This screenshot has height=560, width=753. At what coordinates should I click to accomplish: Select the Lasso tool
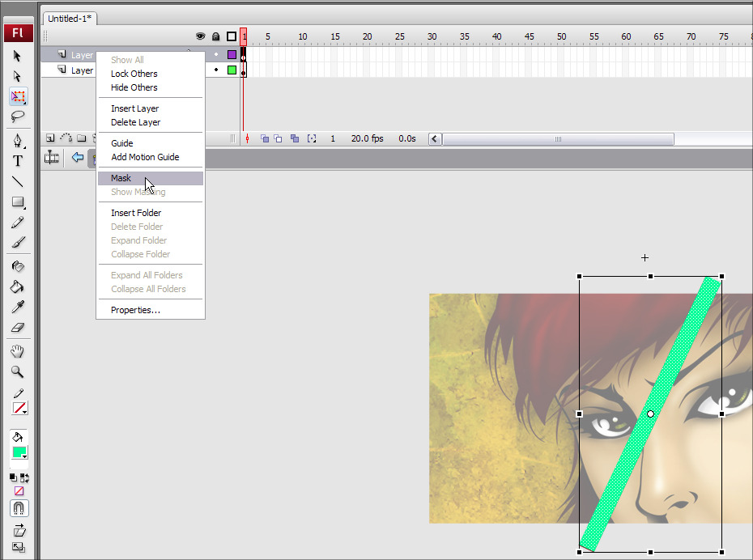pos(18,117)
